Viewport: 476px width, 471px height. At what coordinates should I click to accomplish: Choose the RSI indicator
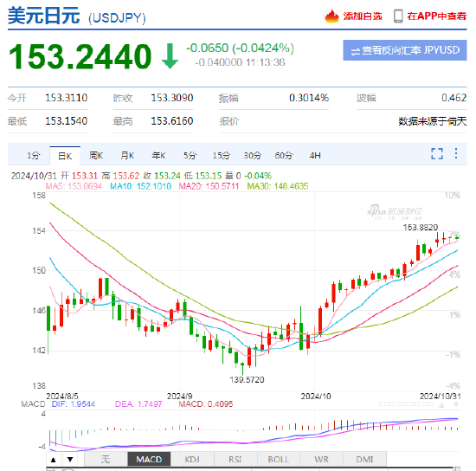tap(235, 459)
